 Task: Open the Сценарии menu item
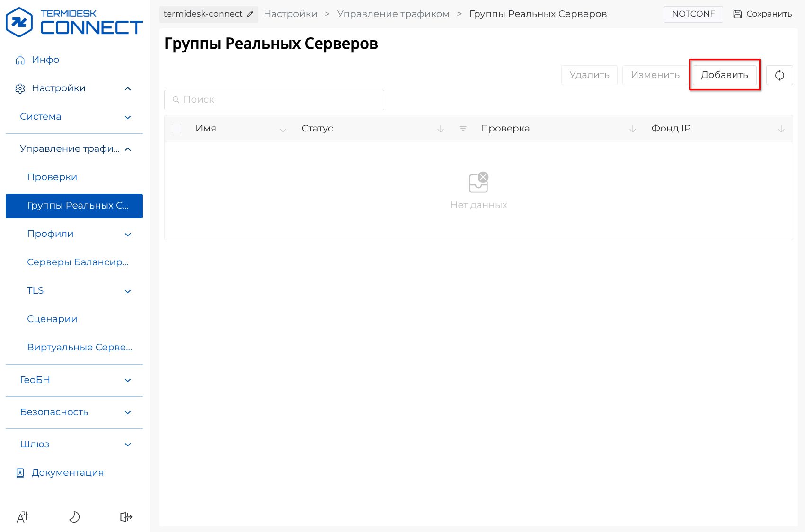52,319
